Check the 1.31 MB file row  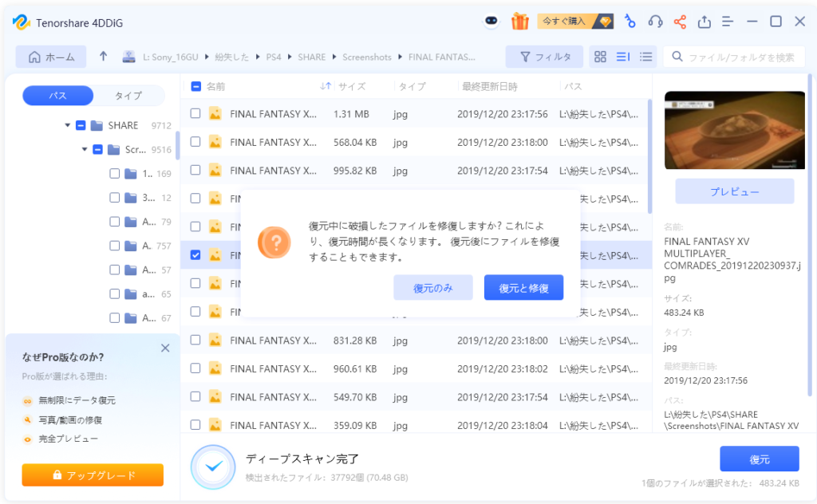[195, 113]
